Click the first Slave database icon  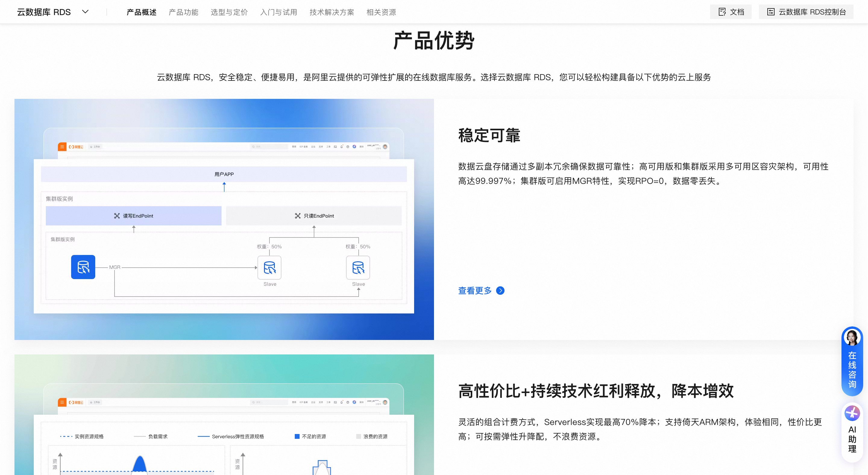tap(269, 267)
